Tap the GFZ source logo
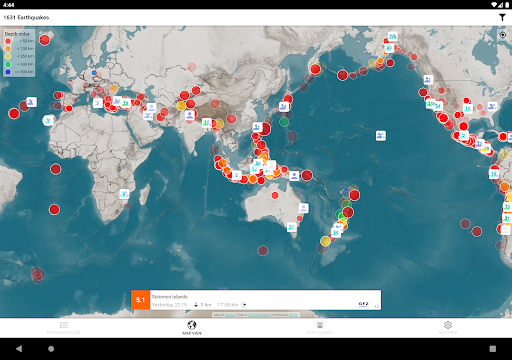This screenshot has height=360, width=512. [363, 304]
